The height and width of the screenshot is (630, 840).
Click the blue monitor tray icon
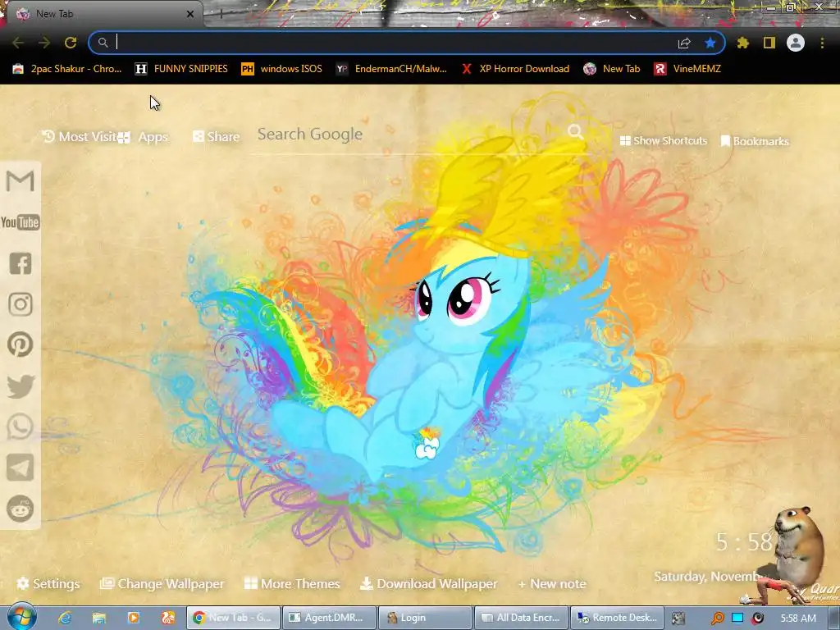(x=737, y=619)
